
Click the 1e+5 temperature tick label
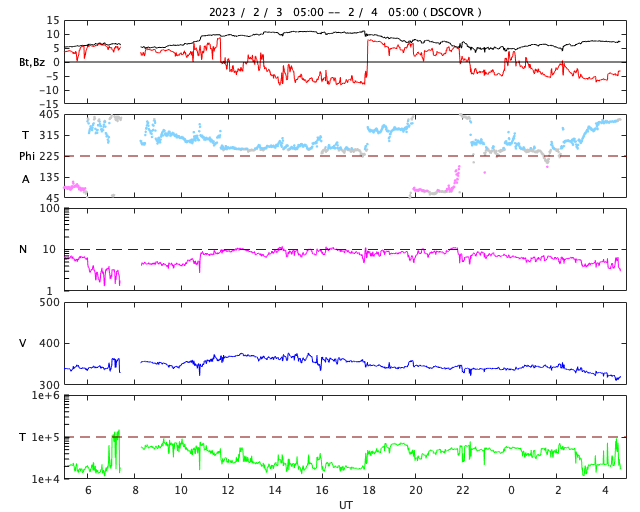[x=46, y=437]
